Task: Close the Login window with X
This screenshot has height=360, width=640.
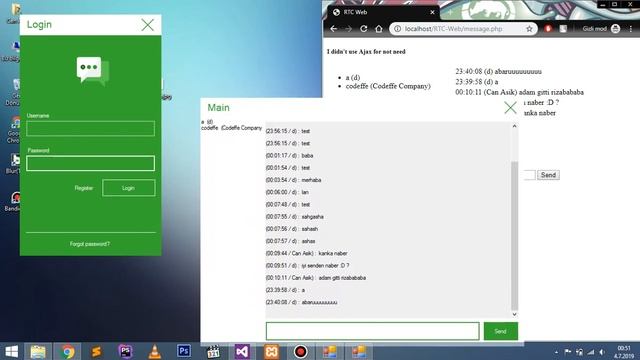Action: click(147, 25)
